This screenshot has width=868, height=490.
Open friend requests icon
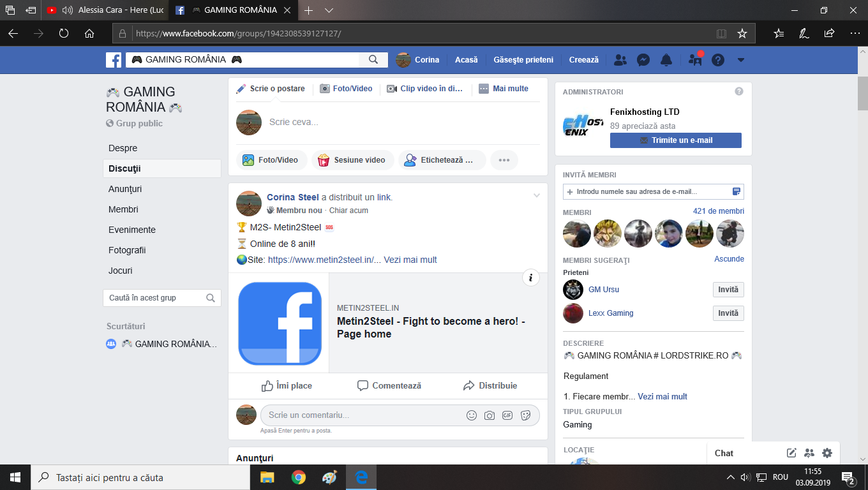tap(620, 60)
